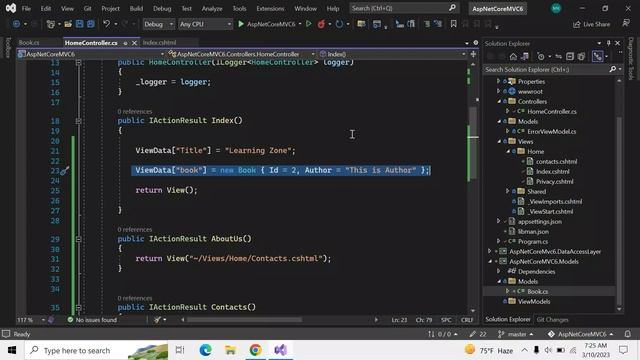This screenshot has width=640, height=360.
Task: Click the Live Share button
Action: 591,24
